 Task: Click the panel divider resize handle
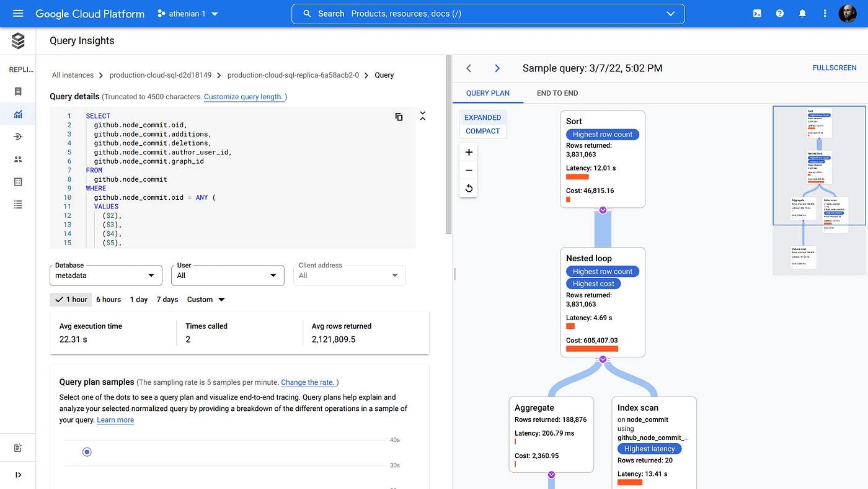pyautogui.click(x=455, y=274)
